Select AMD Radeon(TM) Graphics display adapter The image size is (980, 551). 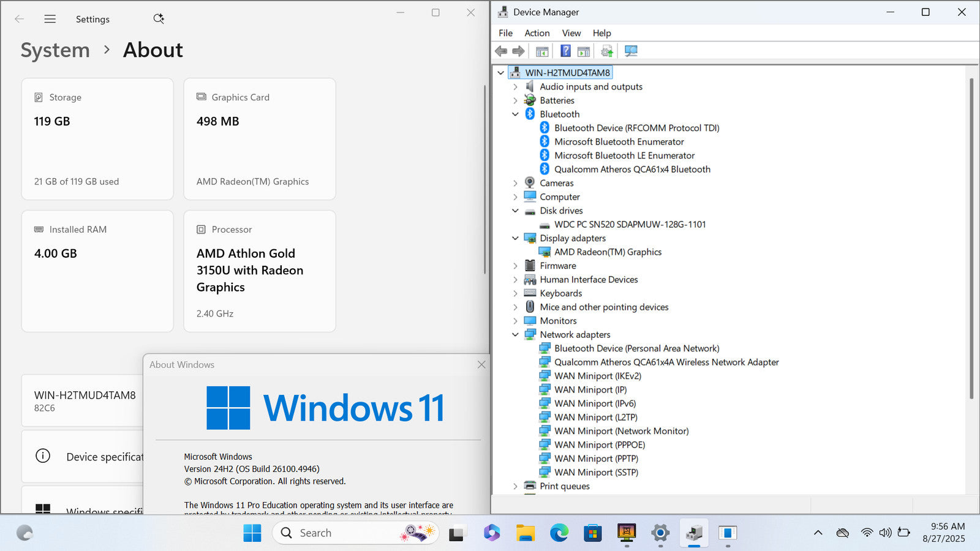point(608,252)
